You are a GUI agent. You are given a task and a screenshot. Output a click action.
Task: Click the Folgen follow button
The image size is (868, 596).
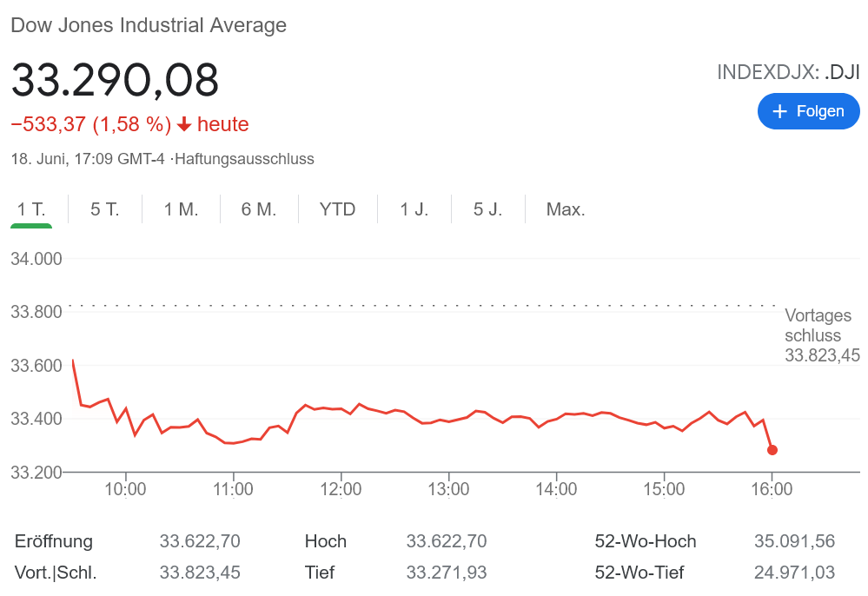pyautogui.click(x=808, y=111)
